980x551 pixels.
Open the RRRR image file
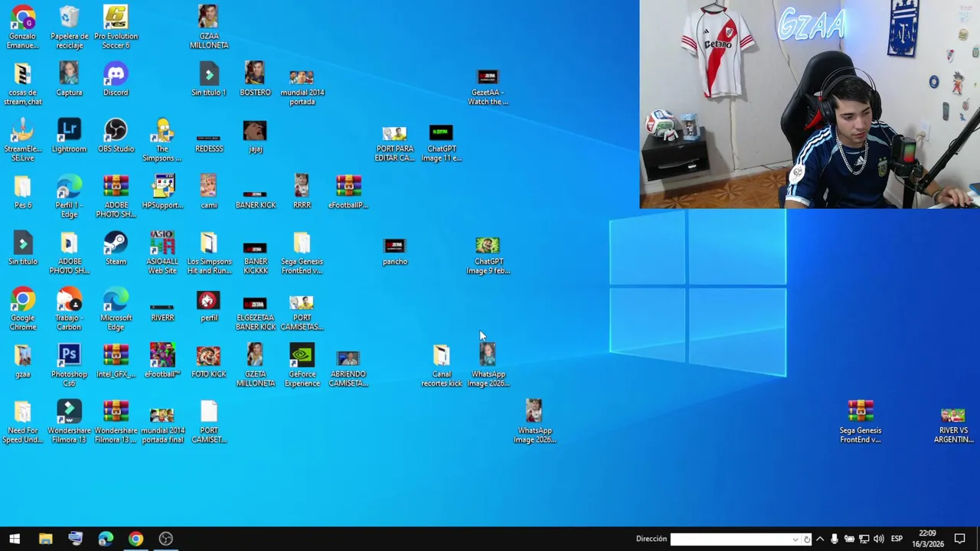[x=302, y=192]
